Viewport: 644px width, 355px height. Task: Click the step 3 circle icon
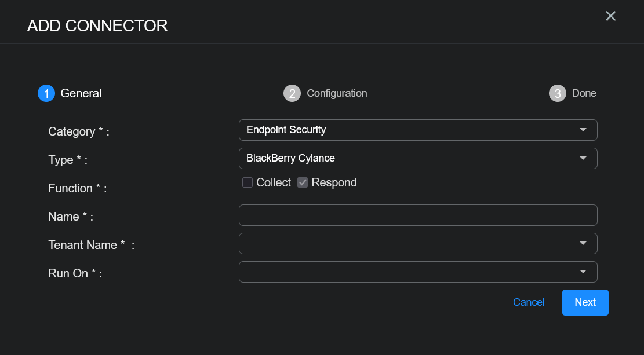point(558,93)
